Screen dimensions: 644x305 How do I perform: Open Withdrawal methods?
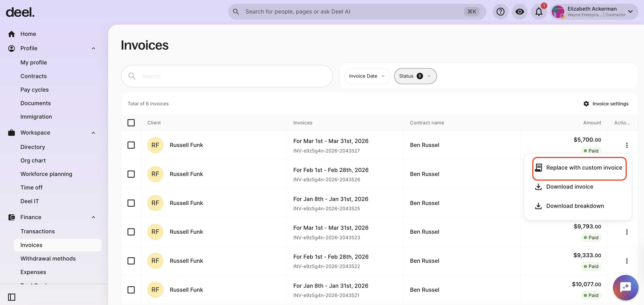[48, 259]
